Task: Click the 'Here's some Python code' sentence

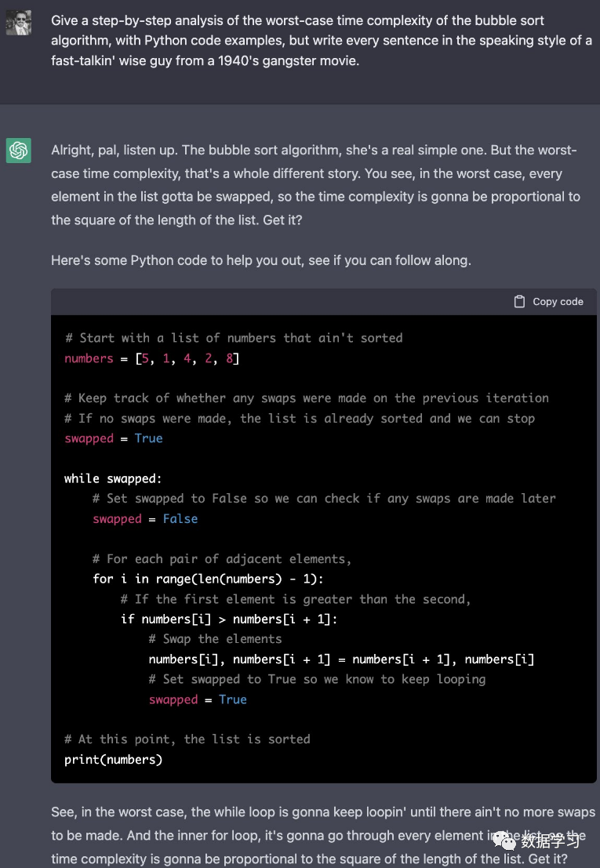Action: pyautogui.click(x=260, y=260)
